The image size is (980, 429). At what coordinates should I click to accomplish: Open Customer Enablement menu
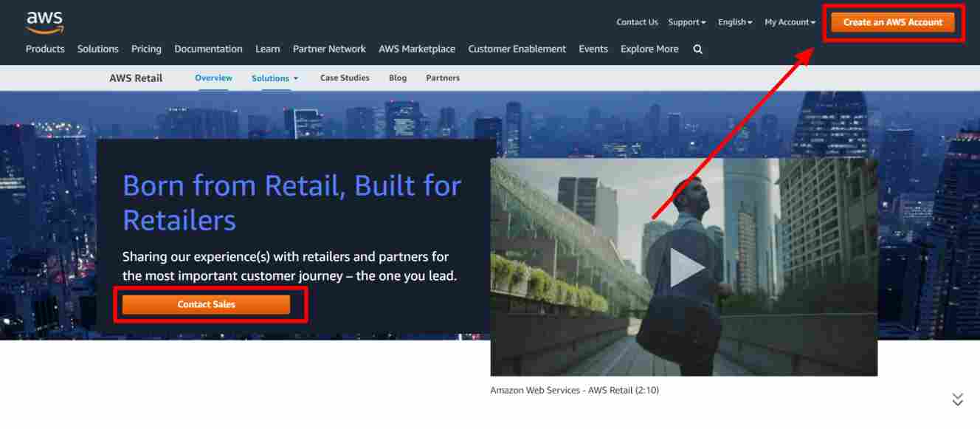pos(517,49)
